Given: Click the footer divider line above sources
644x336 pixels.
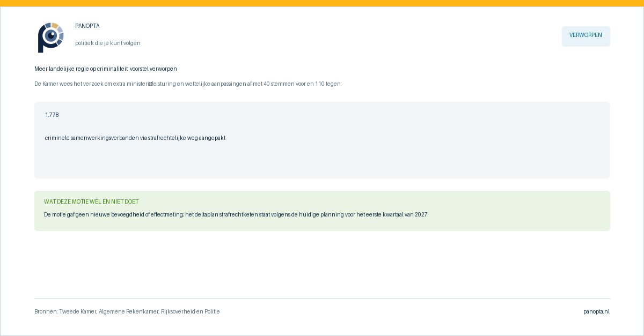Looking at the screenshot, I should pyautogui.click(x=322, y=298).
